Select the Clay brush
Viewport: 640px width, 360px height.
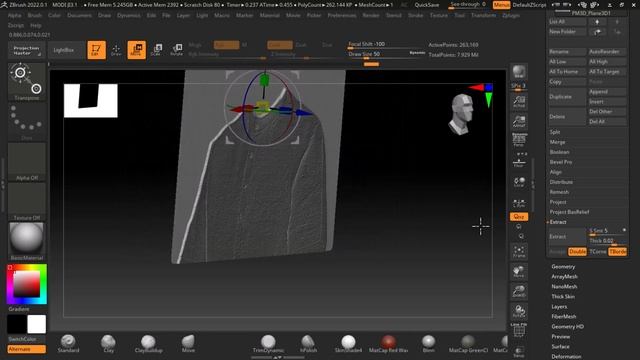pyautogui.click(x=108, y=344)
